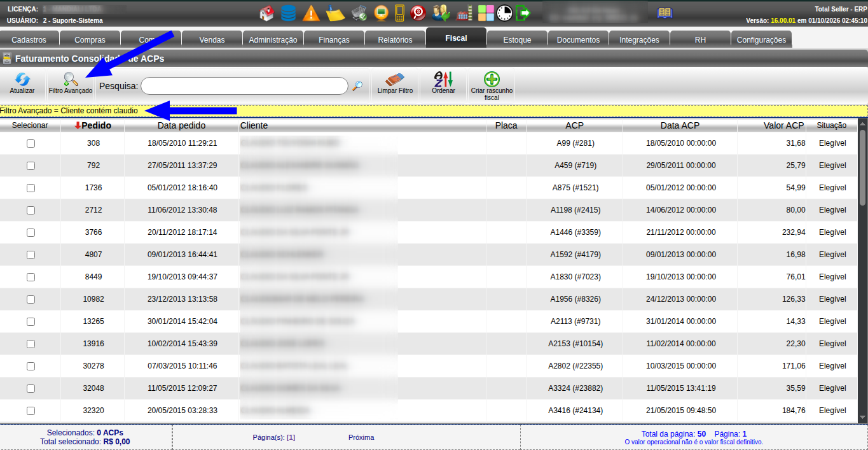The height and width of the screenshot is (450, 868).
Task: Click the orange warning triangle icon
Action: 311,13
